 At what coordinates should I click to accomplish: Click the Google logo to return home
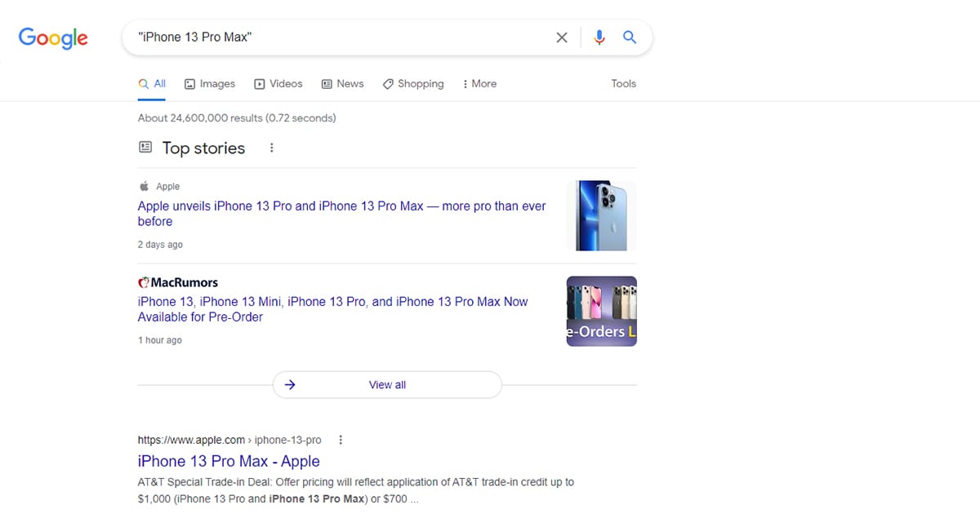tap(52, 38)
